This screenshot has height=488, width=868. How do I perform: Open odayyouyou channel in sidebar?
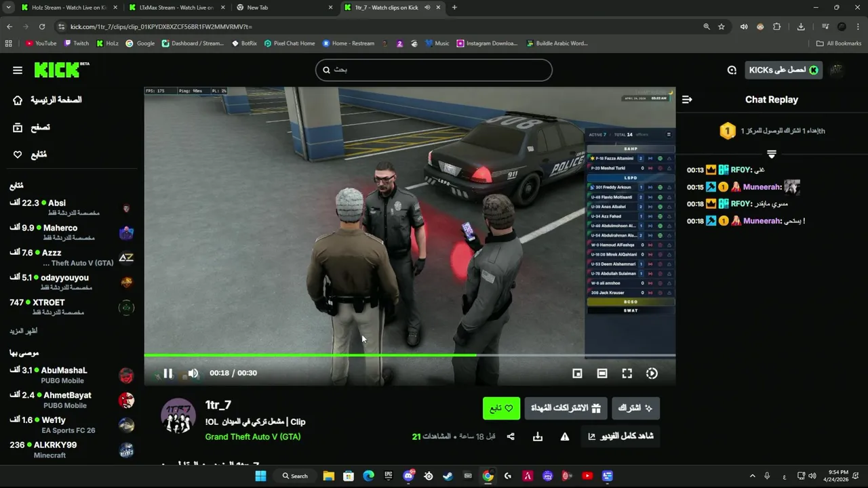pyautogui.click(x=72, y=282)
